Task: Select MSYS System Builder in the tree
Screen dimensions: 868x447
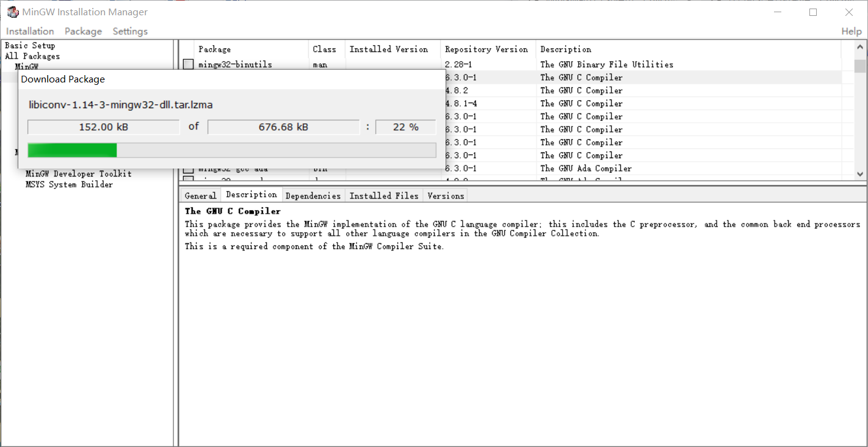Action: [x=69, y=184]
